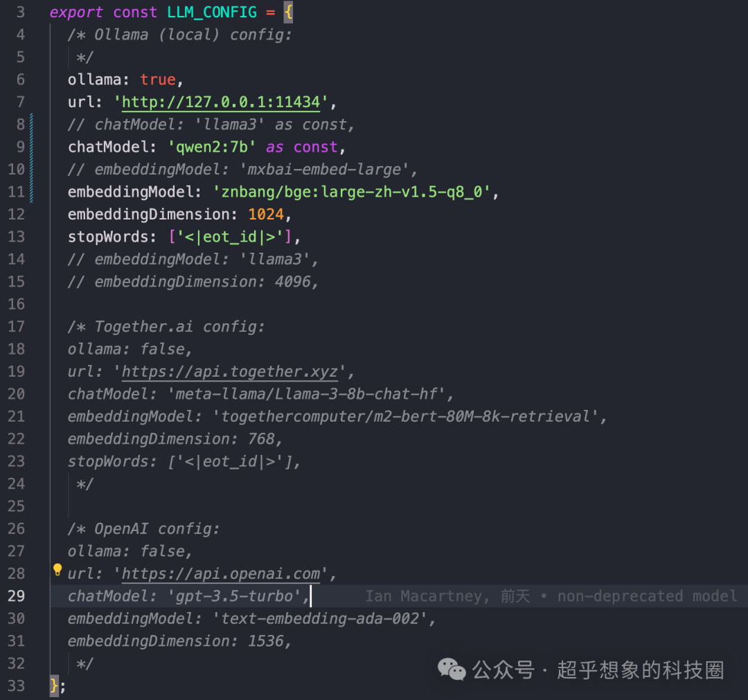This screenshot has height=700, width=748.
Task: Select line number 3 in the gutter
Action: point(20,12)
